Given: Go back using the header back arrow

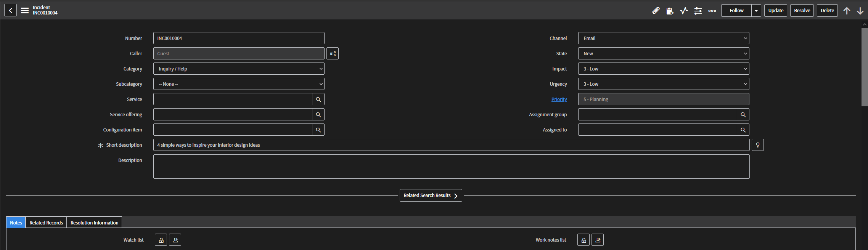Looking at the screenshot, I should pos(10,10).
